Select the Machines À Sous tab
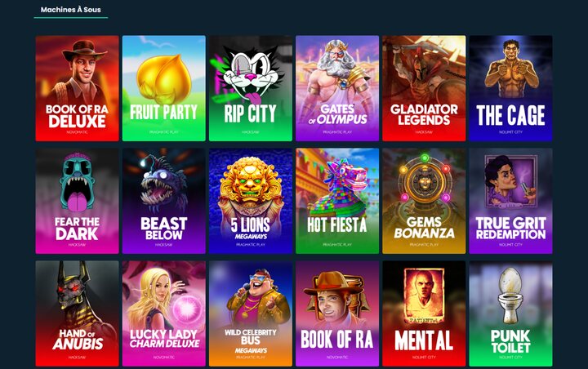Viewport: 588px width, 369px height. tap(71, 10)
